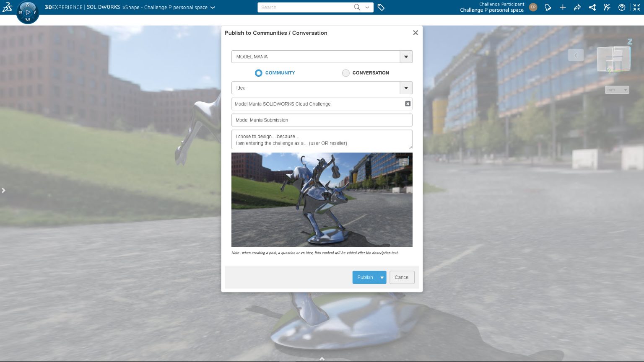This screenshot has width=644, height=362.
Task: Click the tag icon beside the search bar
Action: click(x=381, y=7)
